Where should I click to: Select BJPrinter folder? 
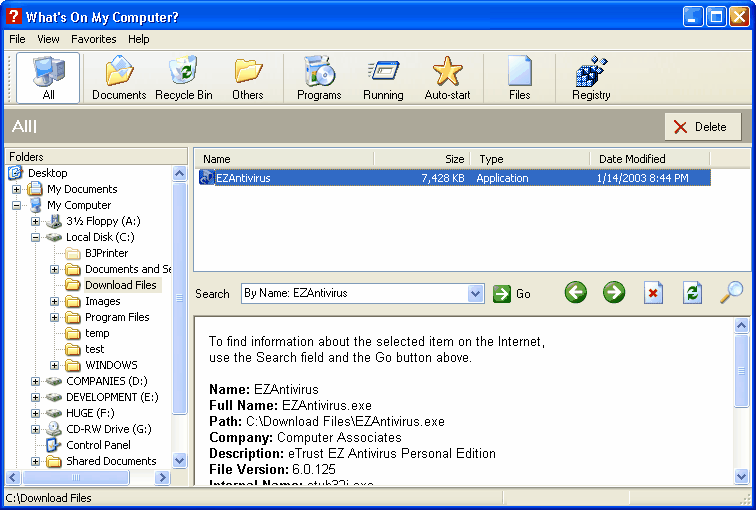(107, 253)
